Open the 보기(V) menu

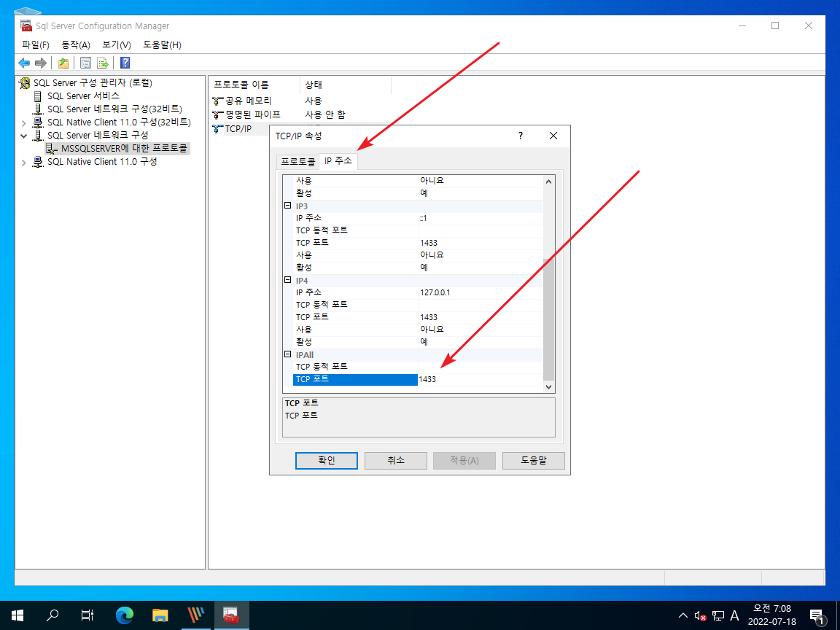pyautogui.click(x=116, y=45)
